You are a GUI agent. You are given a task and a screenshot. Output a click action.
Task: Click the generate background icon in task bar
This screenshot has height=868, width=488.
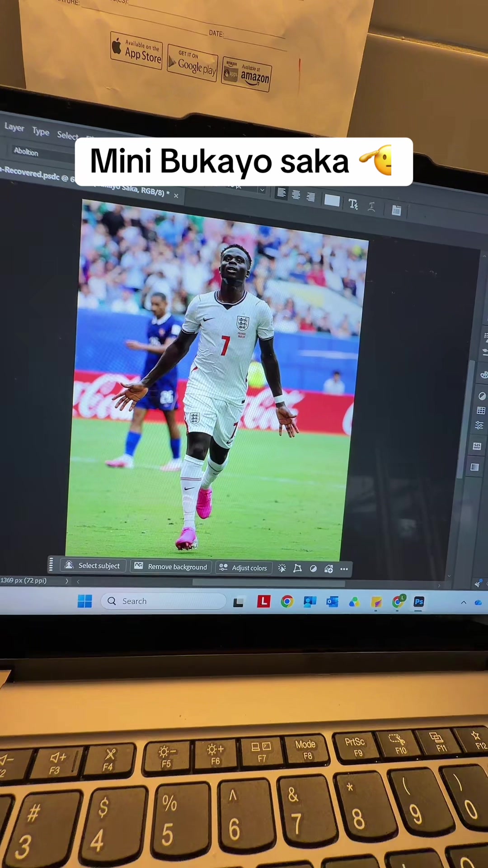coord(328,569)
